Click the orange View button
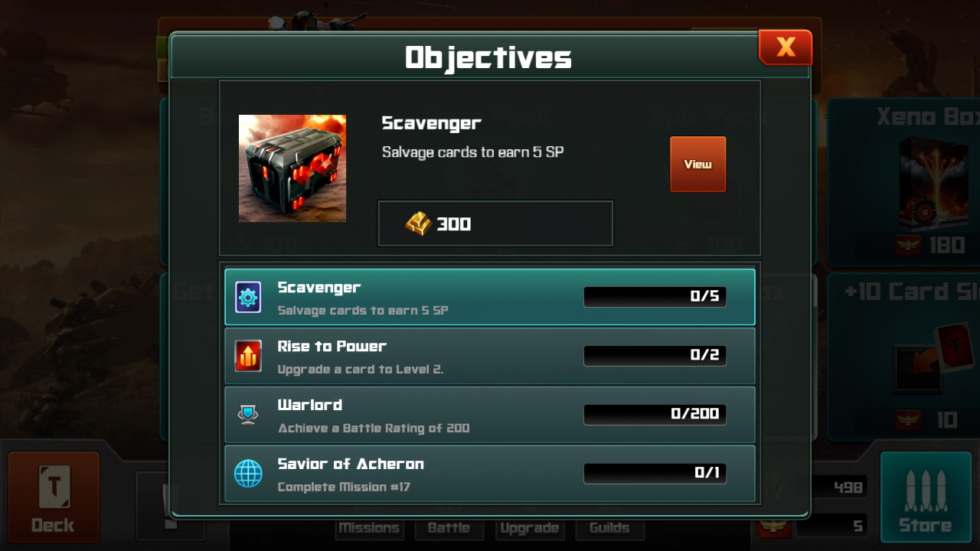Image resolution: width=980 pixels, height=551 pixels. [697, 164]
